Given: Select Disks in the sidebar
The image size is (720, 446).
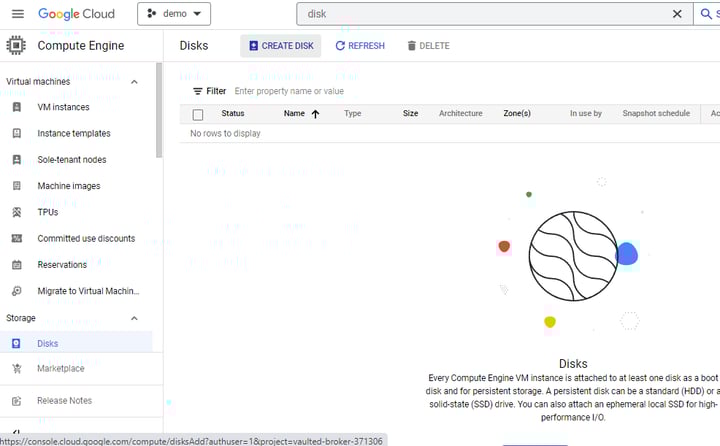Looking at the screenshot, I should 48,344.
